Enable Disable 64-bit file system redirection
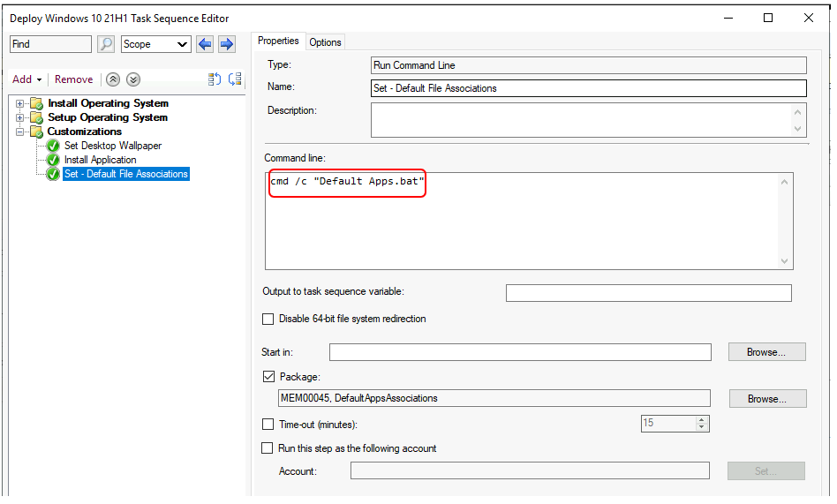Screen dimensions: 837x504 click(x=268, y=319)
